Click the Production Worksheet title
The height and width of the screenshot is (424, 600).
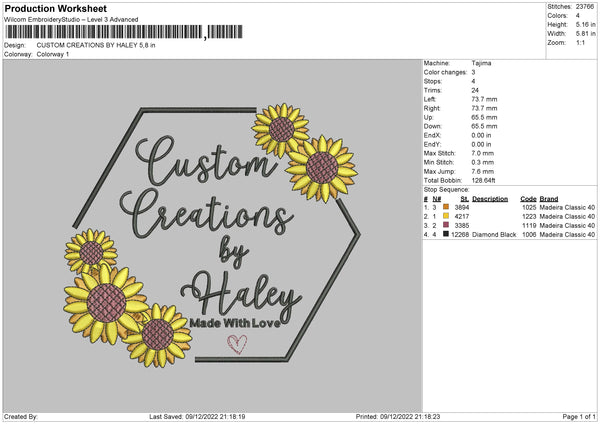pos(56,8)
